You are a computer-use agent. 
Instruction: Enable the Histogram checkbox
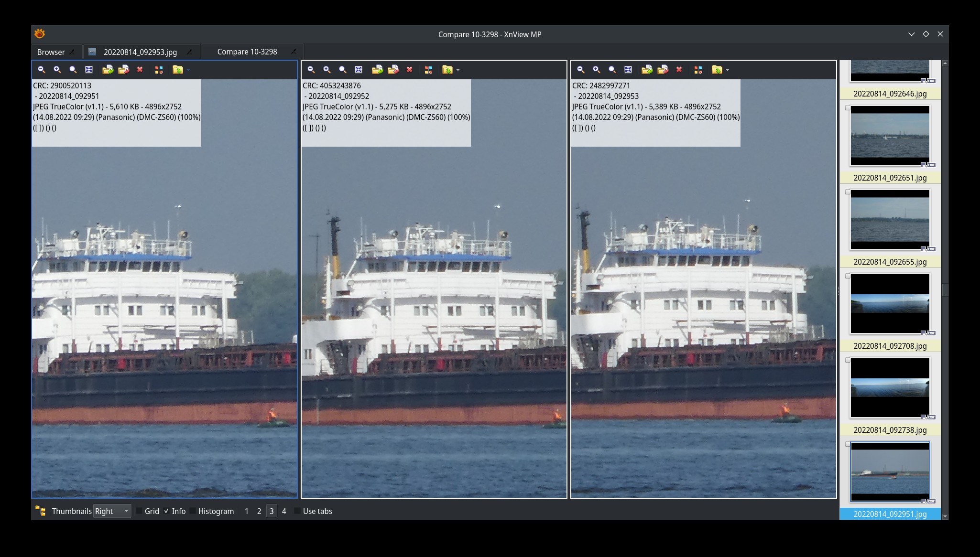193,511
